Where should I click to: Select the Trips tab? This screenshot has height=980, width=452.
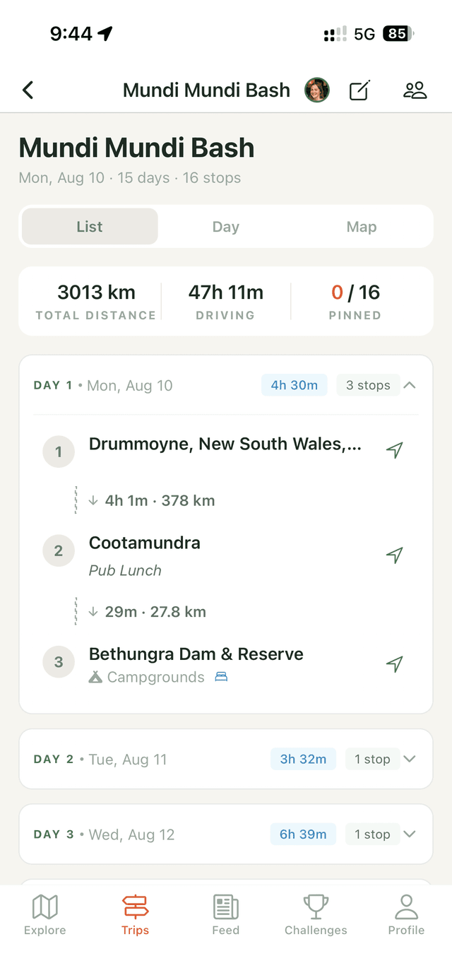coord(135,914)
